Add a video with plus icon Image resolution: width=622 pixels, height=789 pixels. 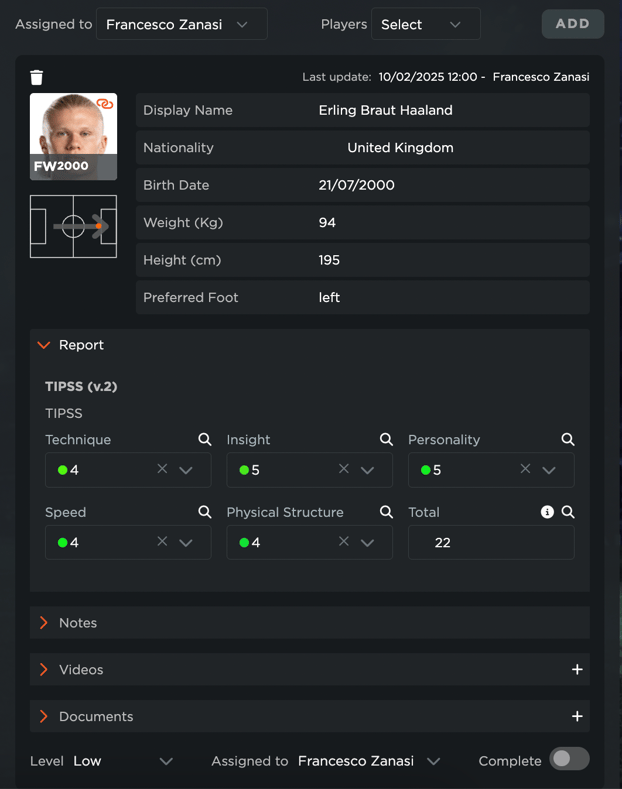click(x=577, y=670)
